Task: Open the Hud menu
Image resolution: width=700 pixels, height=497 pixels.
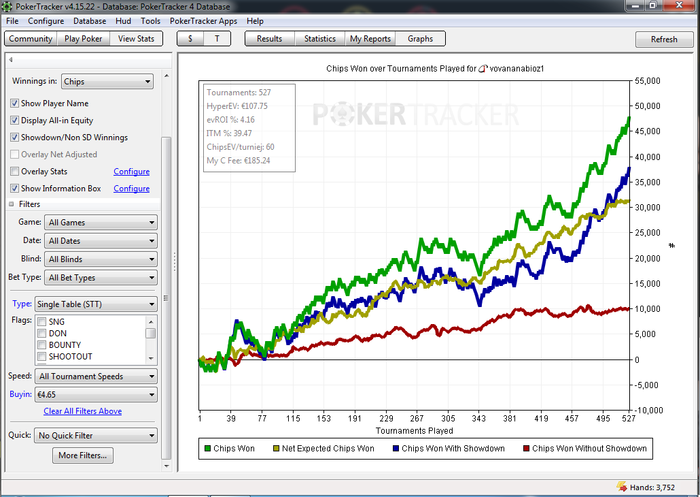Action: pos(123,21)
